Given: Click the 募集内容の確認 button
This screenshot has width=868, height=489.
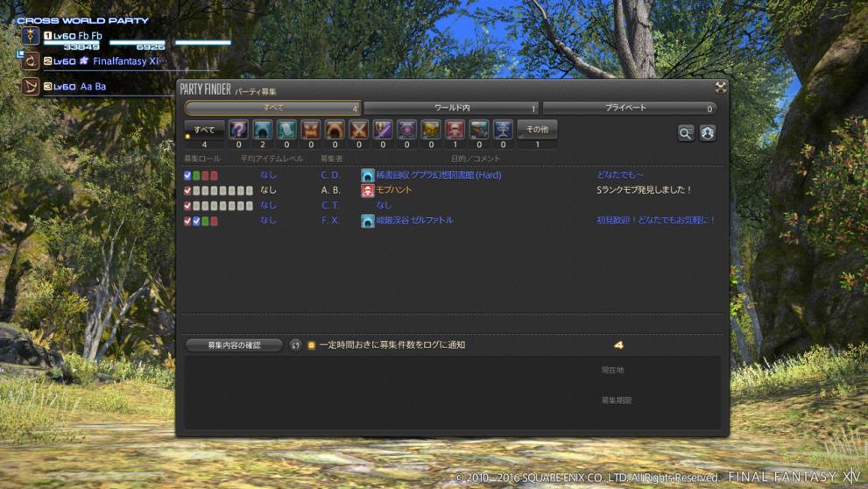Looking at the screenshot, I should [234, 345].
